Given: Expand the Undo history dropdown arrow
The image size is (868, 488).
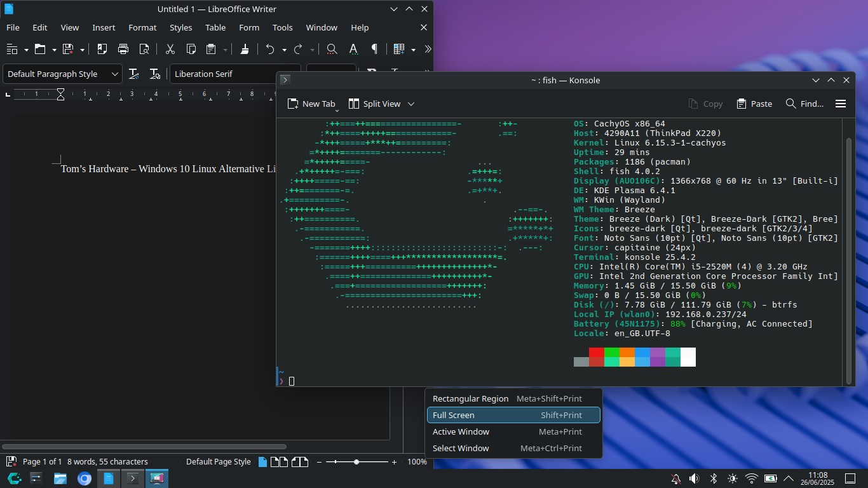Looking at the screenshot, I should pyautogui.click(x=284, y=50).
